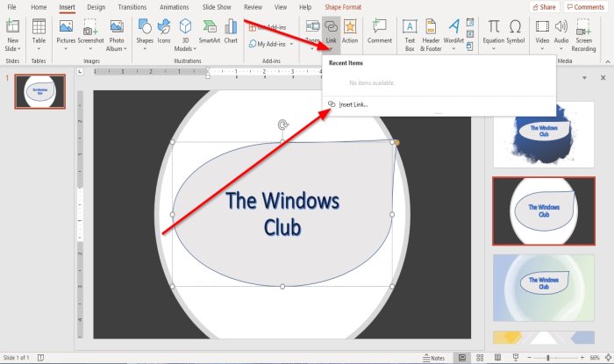Click the zoom slider handle
The height and width of the screenshot is (364, 614).
point(548,358)
